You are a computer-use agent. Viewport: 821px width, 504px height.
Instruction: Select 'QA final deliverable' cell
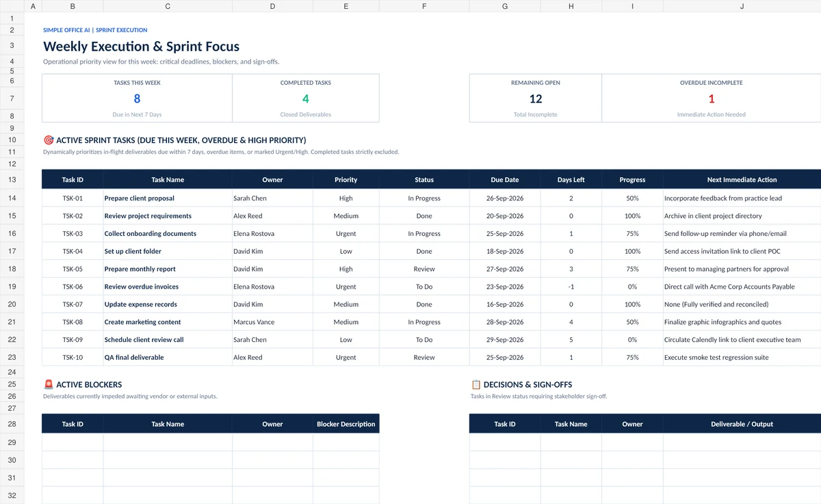point(168,358)
